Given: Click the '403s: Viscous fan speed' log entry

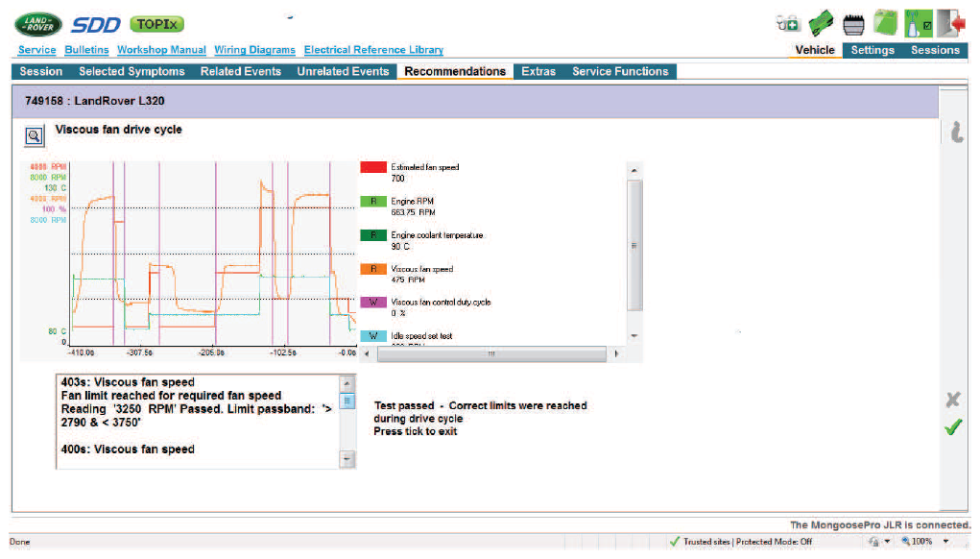Looking at the screenshot, I should [128, 382].
